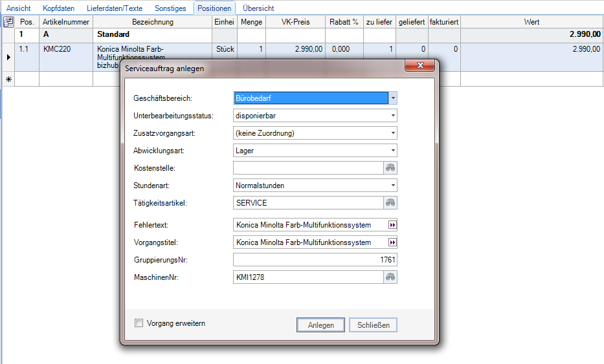Image resolution: width=604 pixels, height=364 pixels.
Task: Click expand arrow button beside Vorgangstitel
Action: pos(392,242)
